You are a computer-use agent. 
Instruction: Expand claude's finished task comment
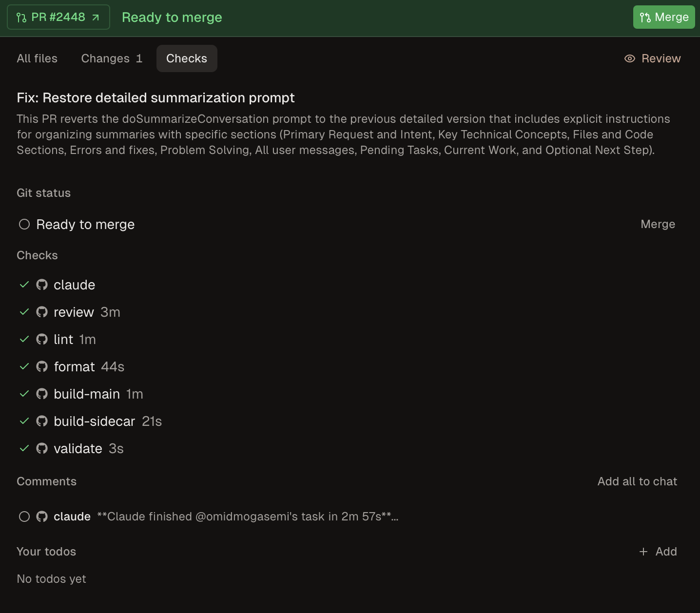tap(248, 517)
